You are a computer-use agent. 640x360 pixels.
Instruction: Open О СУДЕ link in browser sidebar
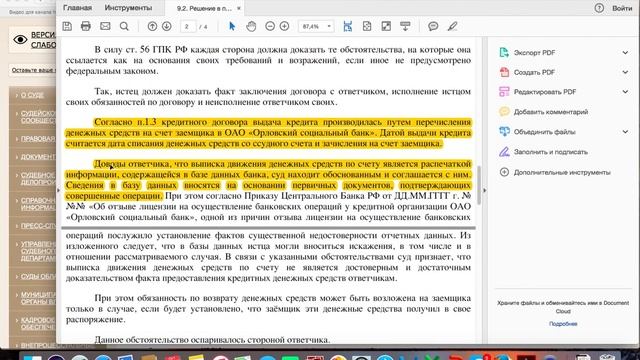point(32,95)
